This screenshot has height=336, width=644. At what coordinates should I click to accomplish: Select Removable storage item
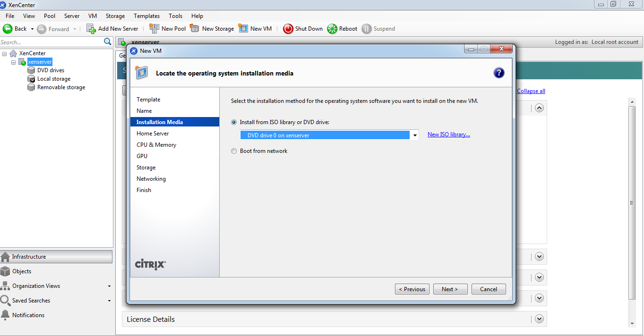coord(61,87)
